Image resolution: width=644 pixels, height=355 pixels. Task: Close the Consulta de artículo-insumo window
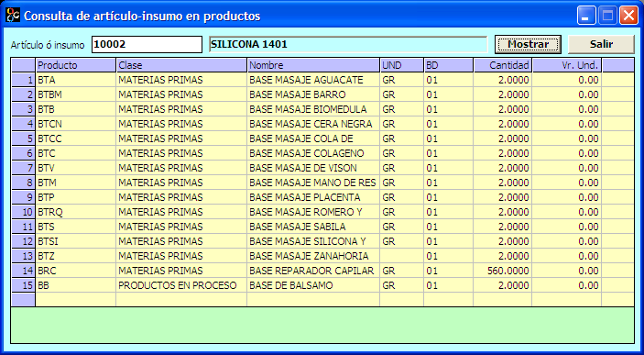[x=628, y=16]
